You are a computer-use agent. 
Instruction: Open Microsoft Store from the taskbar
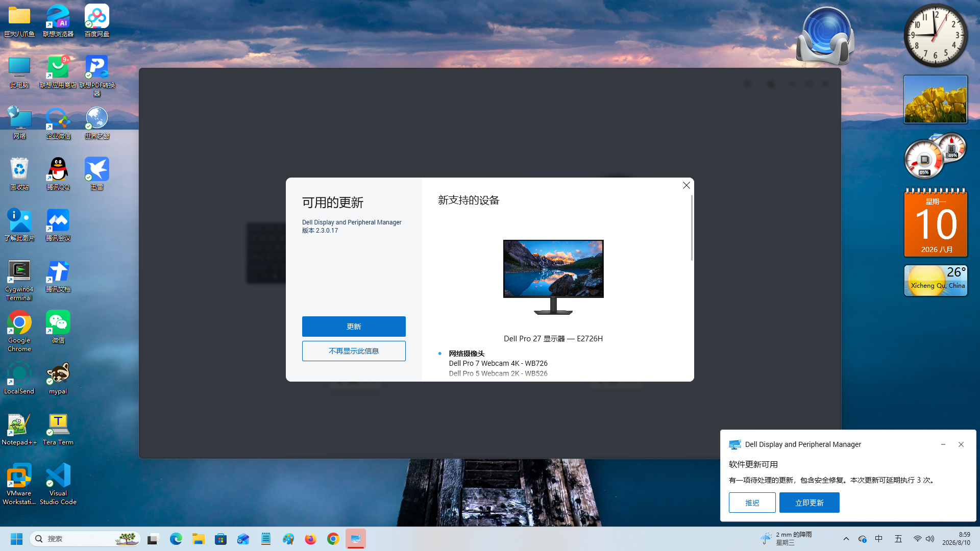pos(221,539)
